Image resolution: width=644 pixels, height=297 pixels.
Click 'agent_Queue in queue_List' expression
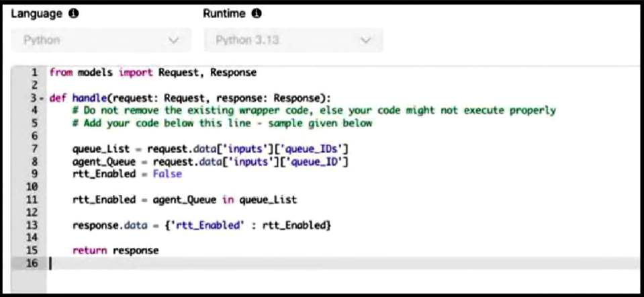click(225, 200)
